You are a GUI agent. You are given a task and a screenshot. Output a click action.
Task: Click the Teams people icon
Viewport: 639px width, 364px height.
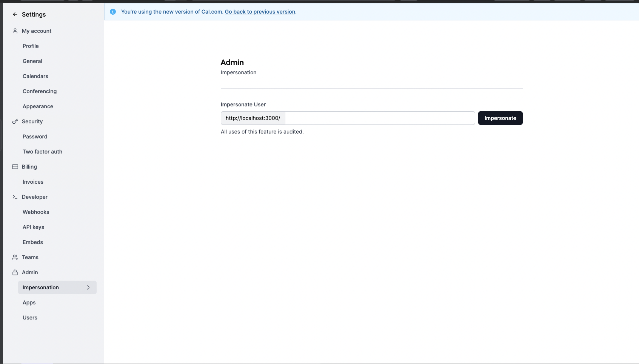tap(15, 257)
